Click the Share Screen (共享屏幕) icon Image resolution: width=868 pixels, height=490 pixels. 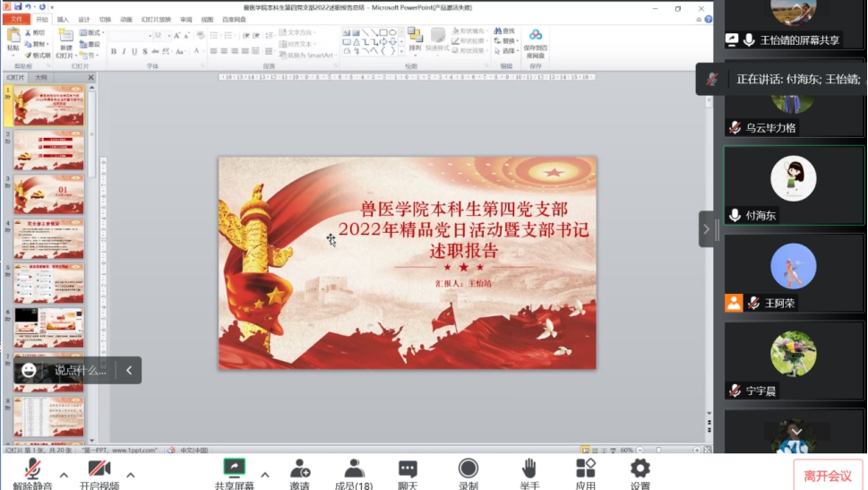(x=234, y=469)
